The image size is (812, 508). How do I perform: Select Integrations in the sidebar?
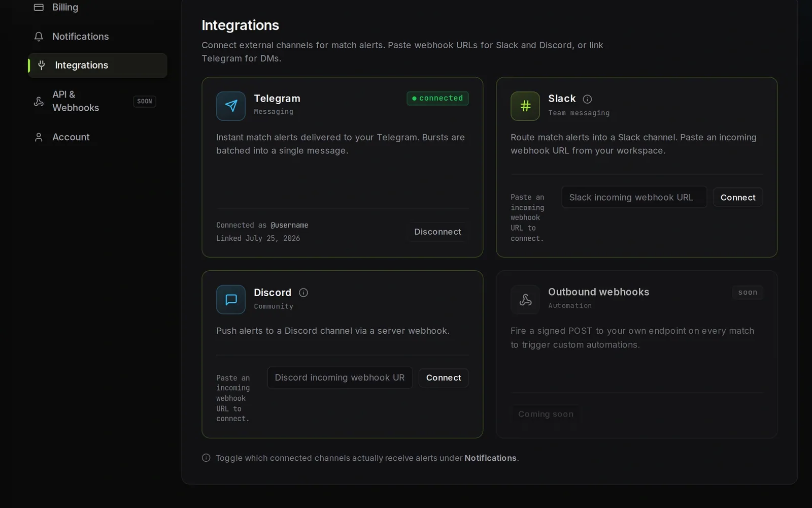pos(97,66)
